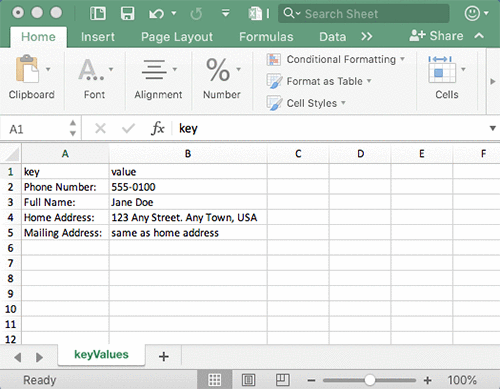Click the Excel workbook file icon
This screenshot has height=389, width=500.
[255, 14]
